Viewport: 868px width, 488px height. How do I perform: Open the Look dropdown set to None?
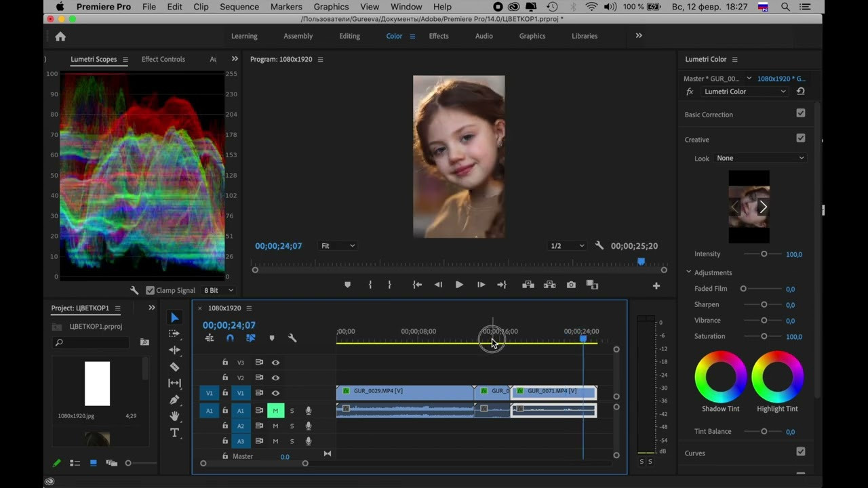tap(760, 158)
